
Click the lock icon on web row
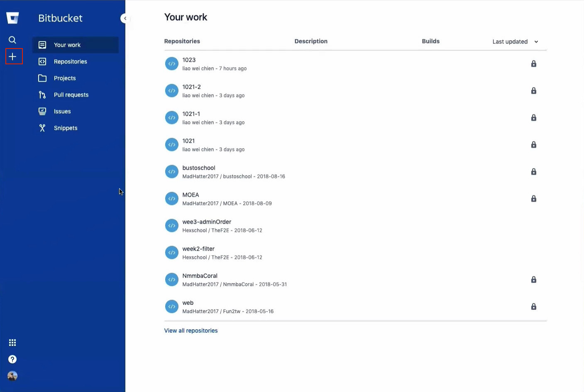[x=534, y=306]
